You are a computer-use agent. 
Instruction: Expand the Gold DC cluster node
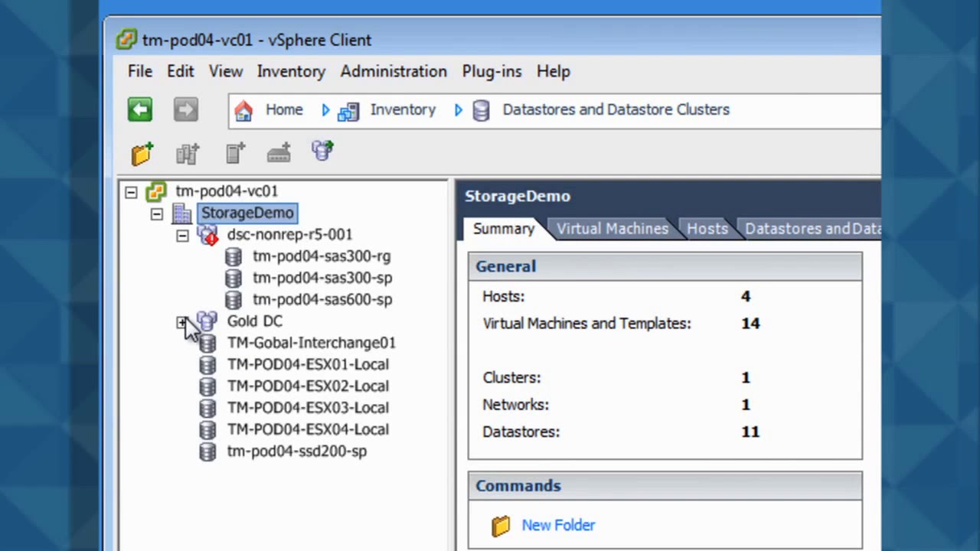pos(181,322)
